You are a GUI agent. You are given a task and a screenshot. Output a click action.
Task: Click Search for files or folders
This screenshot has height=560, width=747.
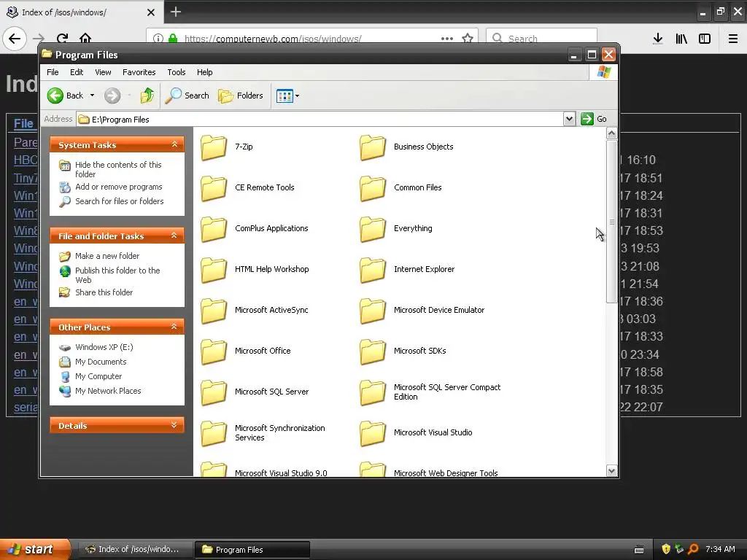119,201
